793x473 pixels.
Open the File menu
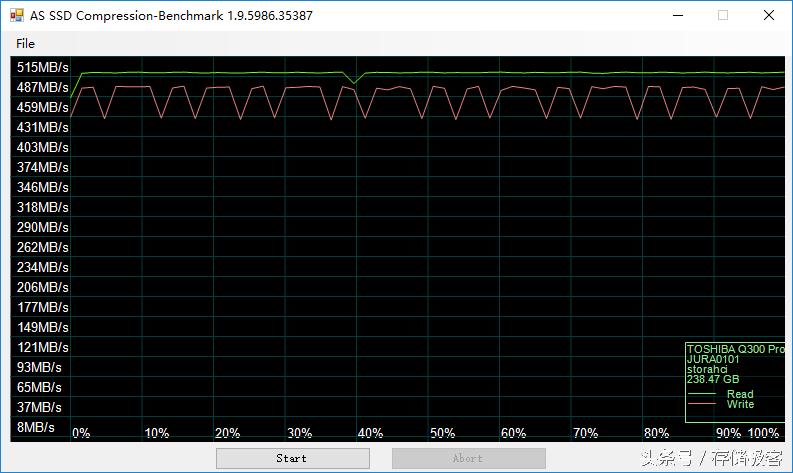(x=25, y=44)
